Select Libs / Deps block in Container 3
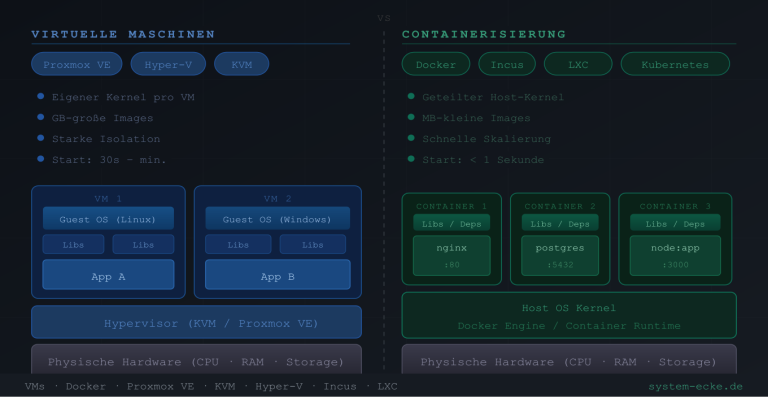The height and width of the screenshot is (407, 768). pyautogui.click(x=675, y=223)
